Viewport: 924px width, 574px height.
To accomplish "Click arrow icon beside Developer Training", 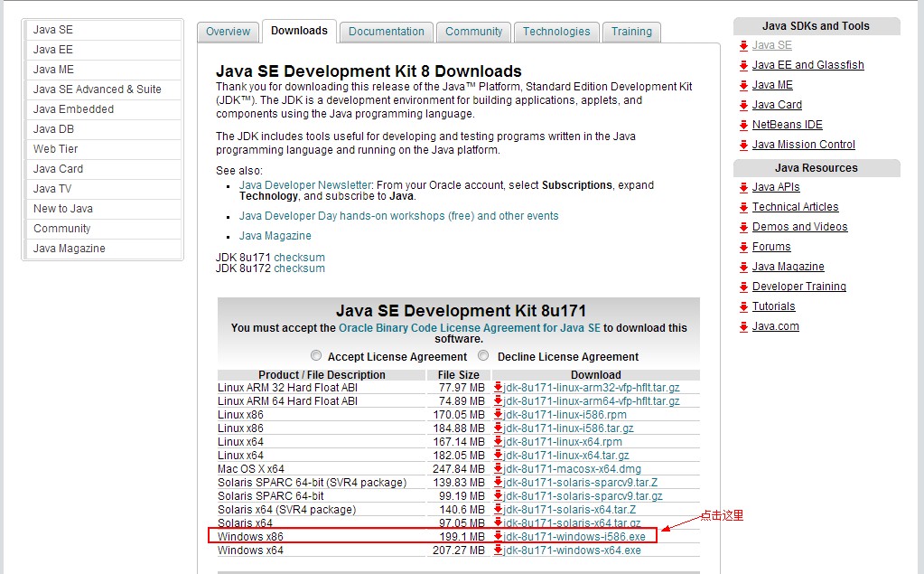I will [x=743, y=287].
